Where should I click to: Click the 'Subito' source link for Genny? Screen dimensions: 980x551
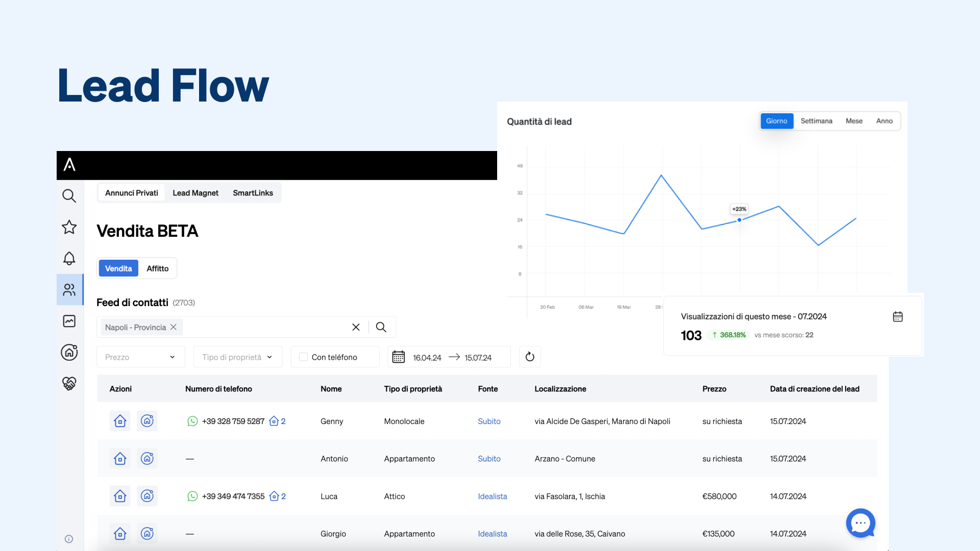(488, 420)
